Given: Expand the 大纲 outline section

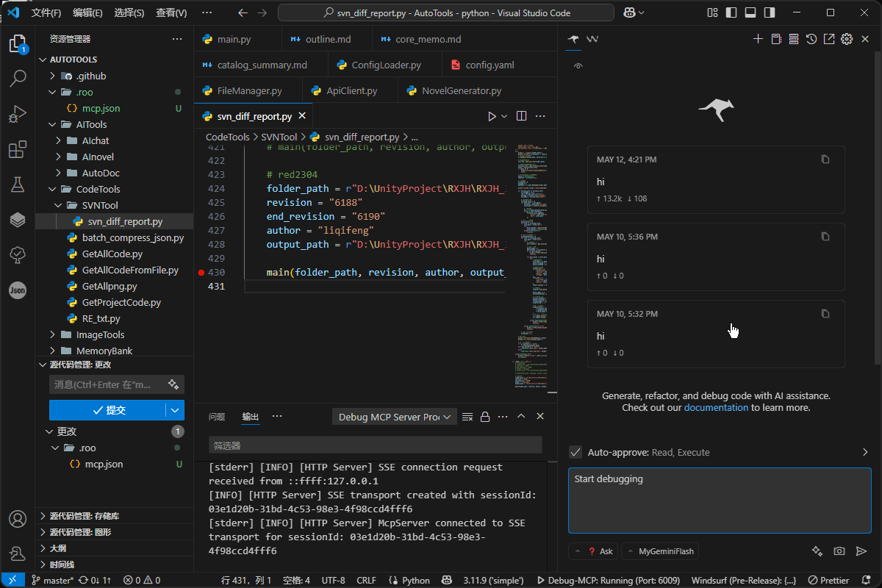Looking at the screenshot, I should pos(114,548).
